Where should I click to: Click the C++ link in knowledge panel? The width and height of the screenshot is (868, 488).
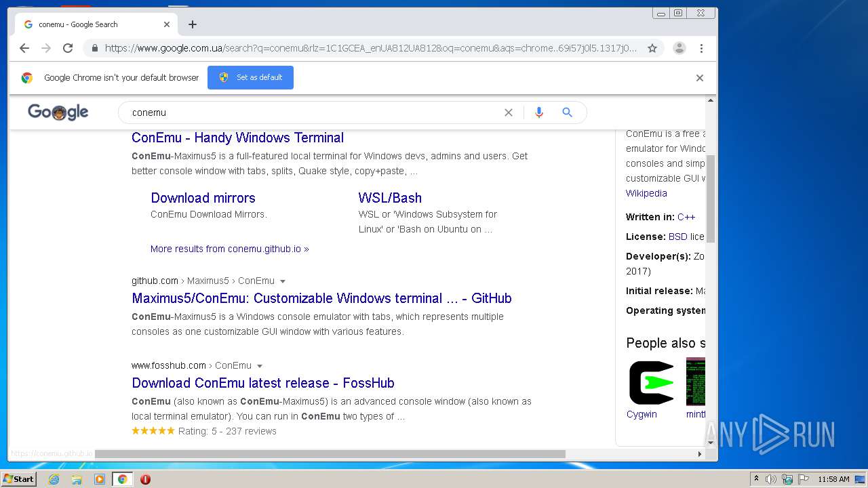[686, 217]
